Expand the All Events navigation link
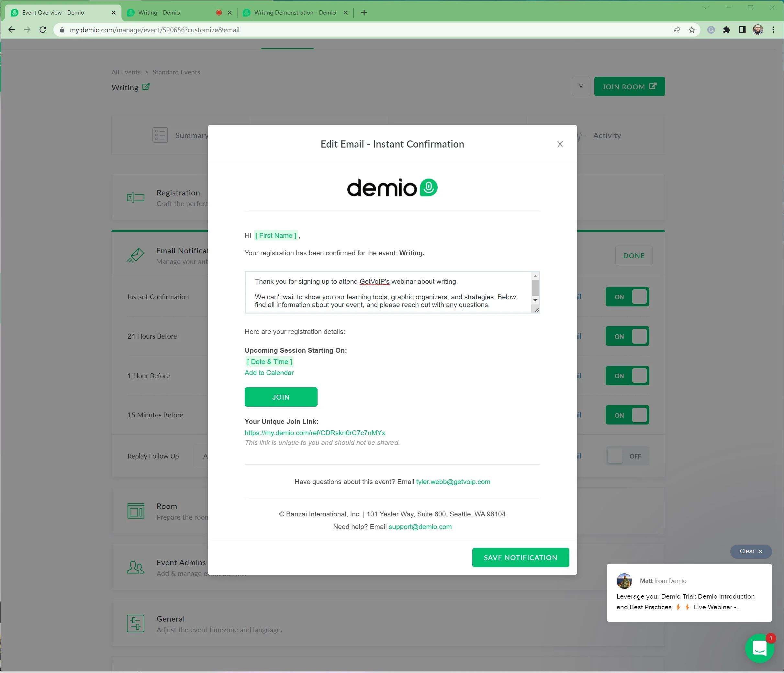Image resolution: width=784 pixels, height=673 pixels. pyautogui.click(x=126, y=72)
